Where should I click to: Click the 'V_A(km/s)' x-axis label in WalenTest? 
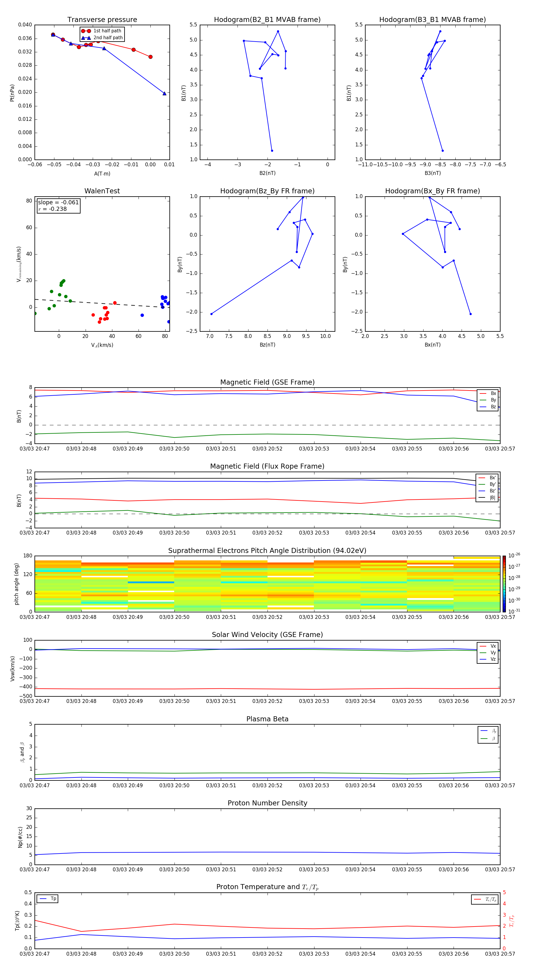point(102,345)
